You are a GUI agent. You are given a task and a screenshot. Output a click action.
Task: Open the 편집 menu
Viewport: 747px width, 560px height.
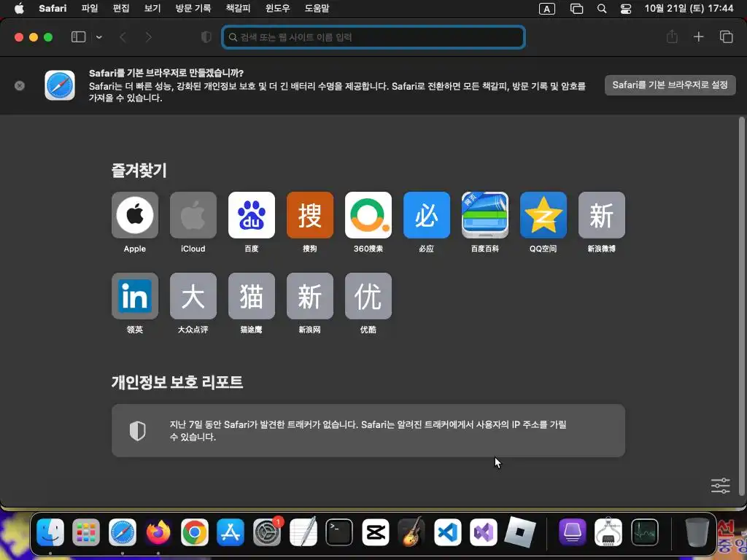point(121,8)
